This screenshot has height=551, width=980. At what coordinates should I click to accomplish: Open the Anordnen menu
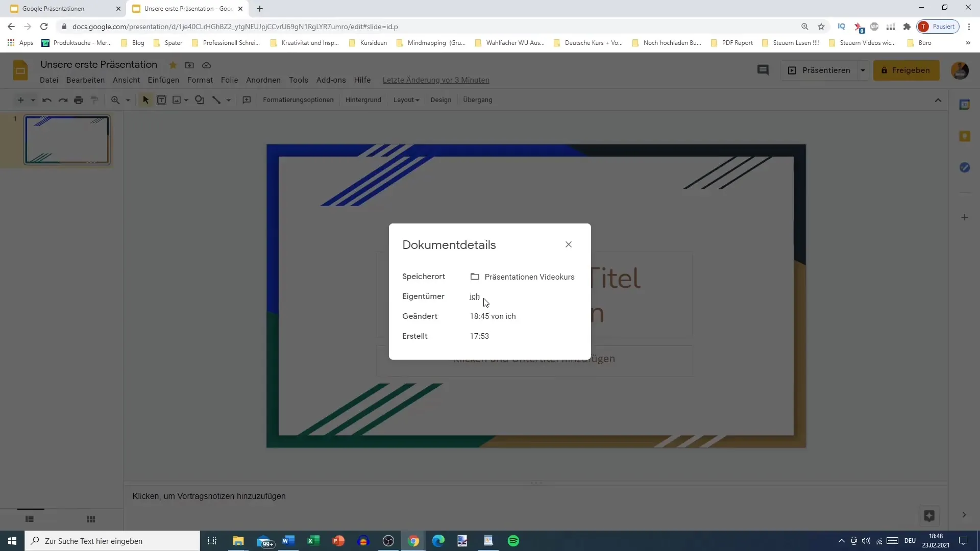pyautogui.click(x=263, y=80)
